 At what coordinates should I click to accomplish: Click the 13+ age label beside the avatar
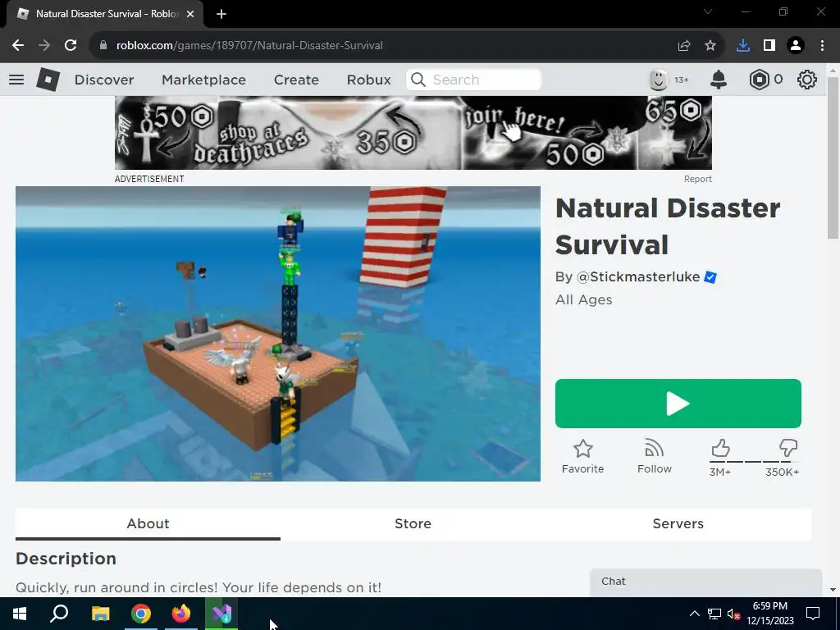[682, 80]
